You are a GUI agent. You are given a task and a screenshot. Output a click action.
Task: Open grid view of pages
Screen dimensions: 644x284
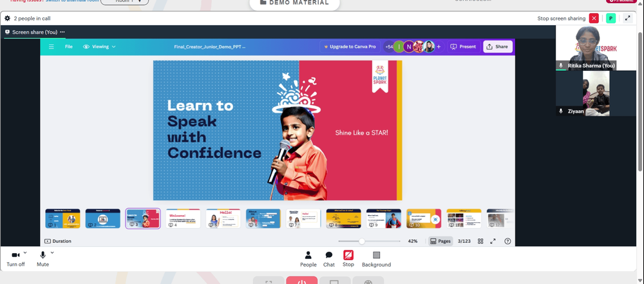coord(480,241)
